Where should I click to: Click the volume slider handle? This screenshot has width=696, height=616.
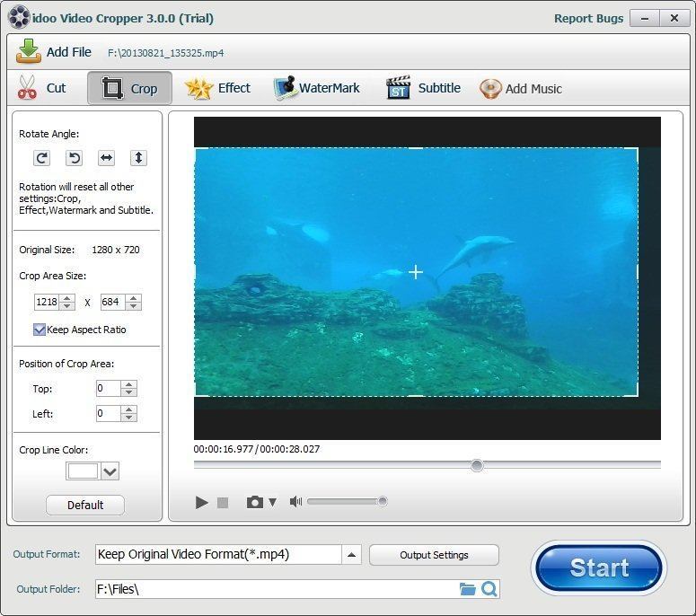(x=383, y=501)
